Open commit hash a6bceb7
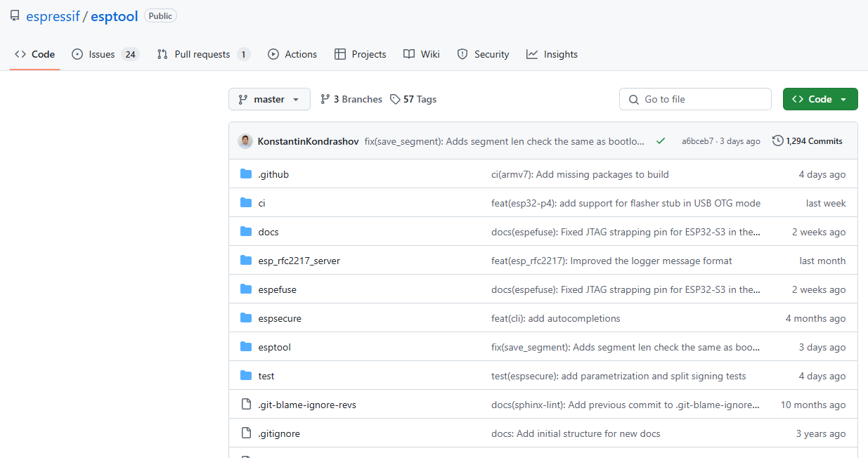The width and height of the screenshot is (868, 458). point(697,141)
